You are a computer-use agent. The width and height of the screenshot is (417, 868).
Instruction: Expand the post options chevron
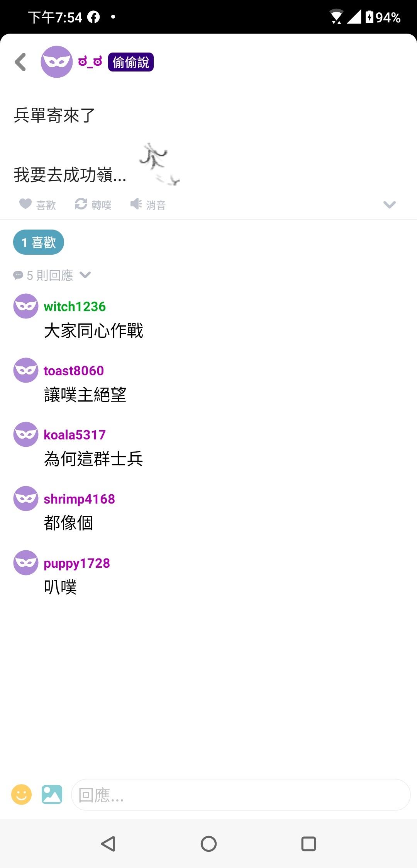[389, 204]
